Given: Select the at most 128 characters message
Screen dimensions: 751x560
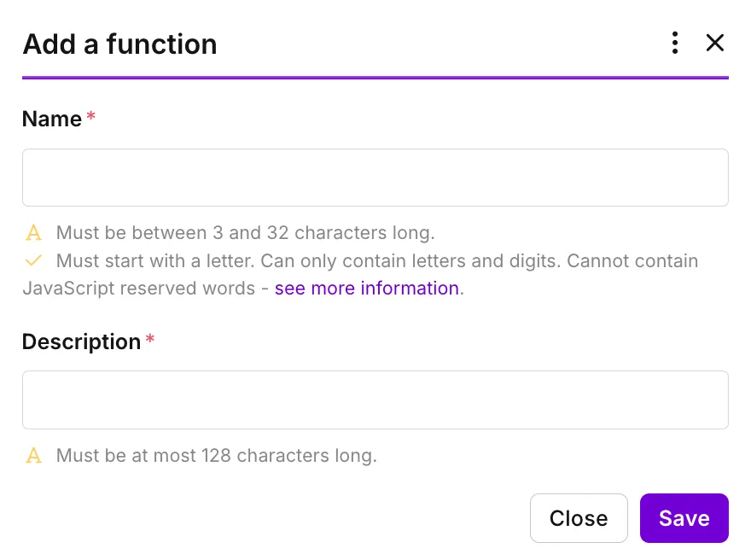Looking at the screenshot, I should pos(217,456).
